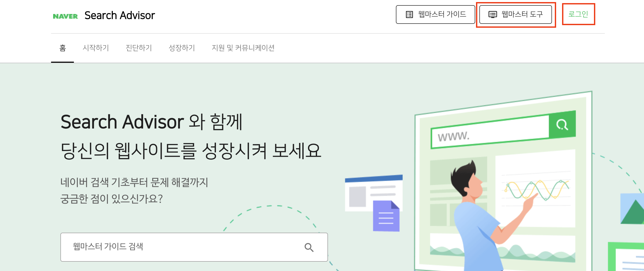This screenshot has width=644, height=271.
Task: Open the 홈 tab
Action: click(62, 48)
